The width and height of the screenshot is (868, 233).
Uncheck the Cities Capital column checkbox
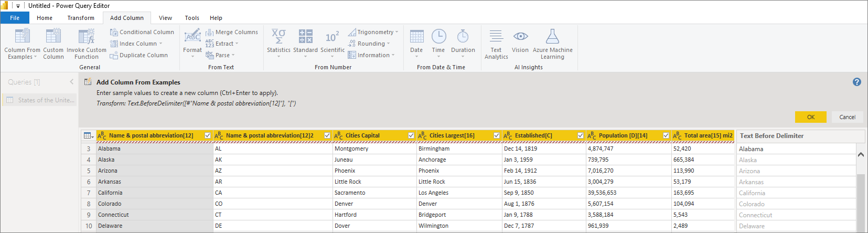click(x=411, y=135)
